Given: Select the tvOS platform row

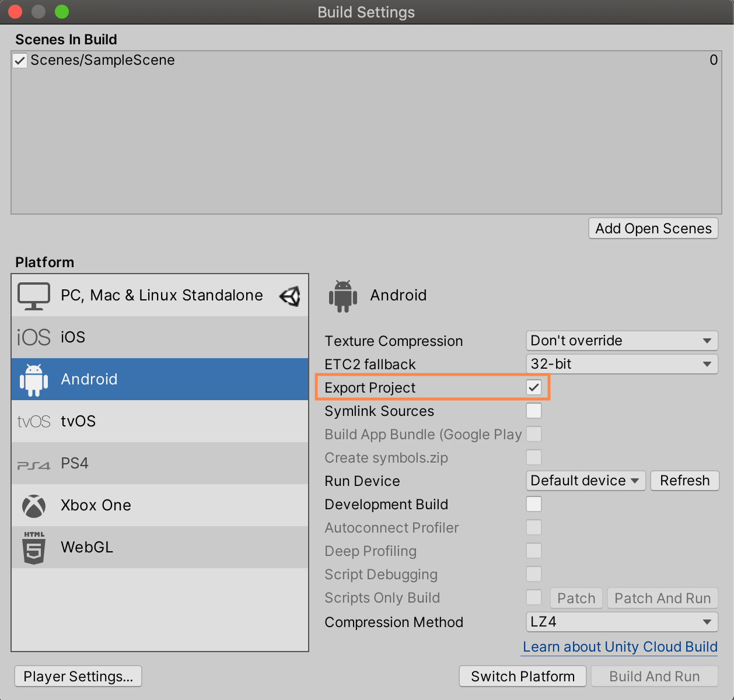Looking at the screenshot, I should click(160, 421).
